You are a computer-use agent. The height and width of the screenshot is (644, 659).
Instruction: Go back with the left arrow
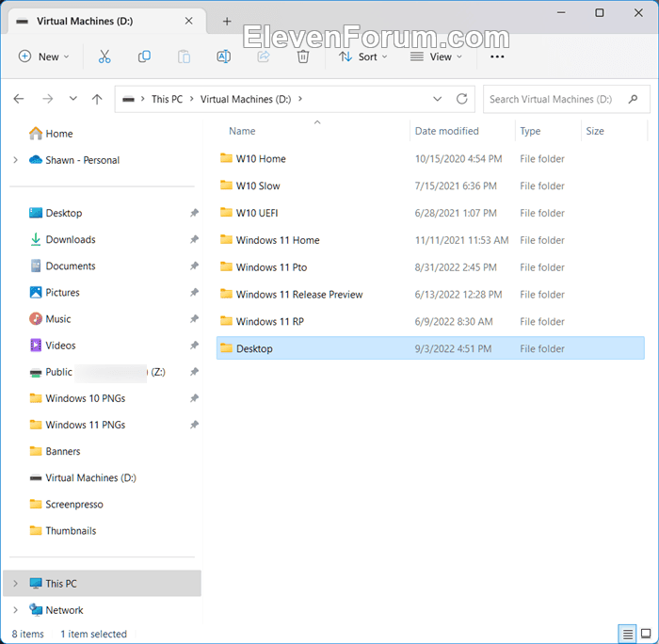(x=19, y=99)
